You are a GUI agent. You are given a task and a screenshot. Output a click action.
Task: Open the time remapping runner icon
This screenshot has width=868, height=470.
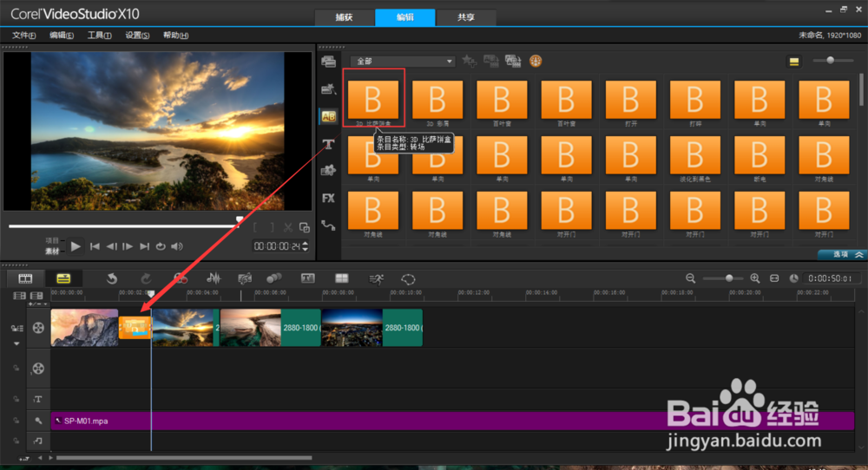point(377,279)
